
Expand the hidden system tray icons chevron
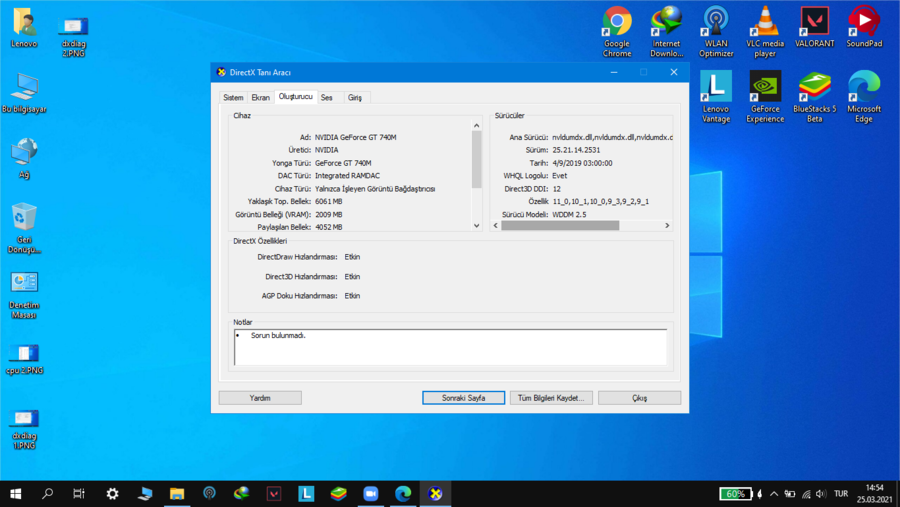(774, 494)
